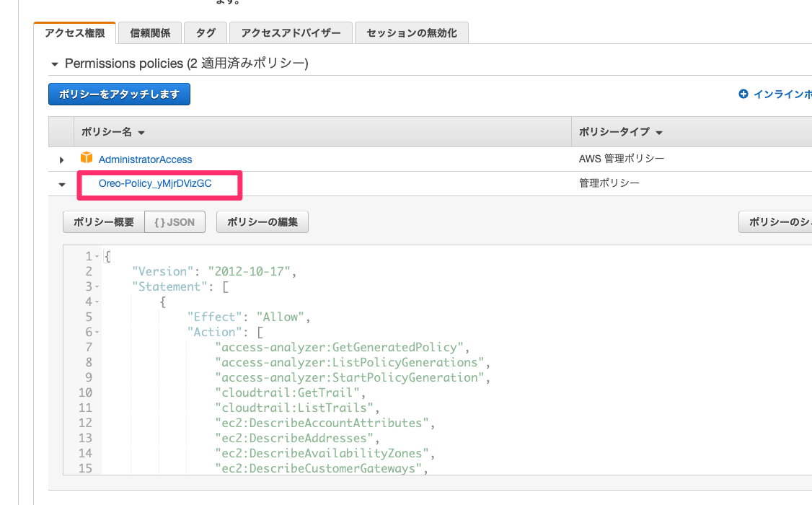Image resolution: width=812 pixels, height=505 pixels.
Task: Open the アクセス権限 tab
Action: coord(74,33)
